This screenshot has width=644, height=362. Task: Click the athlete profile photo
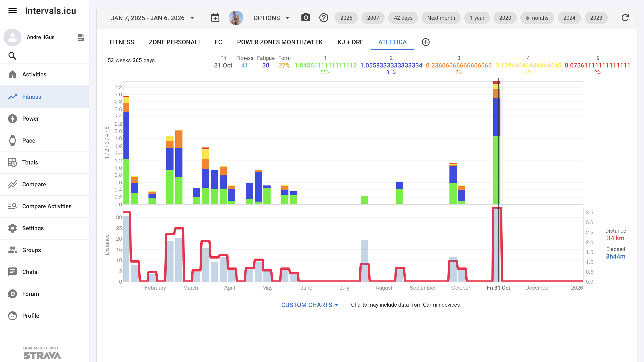[235, 18]
